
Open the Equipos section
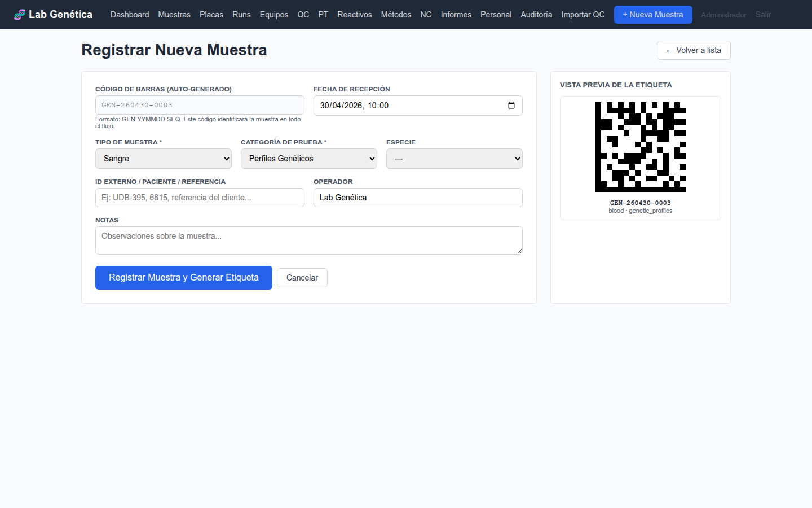click(x=274, y=15)
